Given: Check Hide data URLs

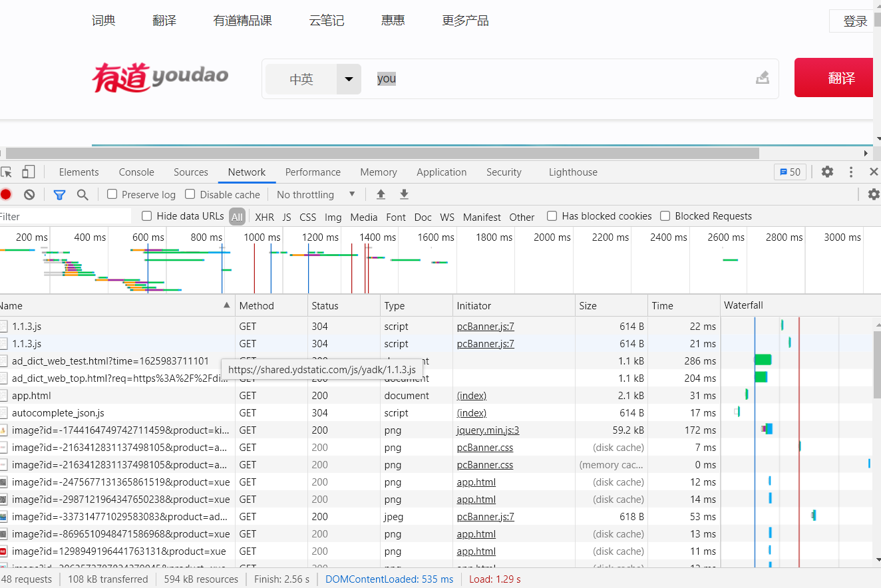Looking at the screenshot, I should (x=147, y=216).
